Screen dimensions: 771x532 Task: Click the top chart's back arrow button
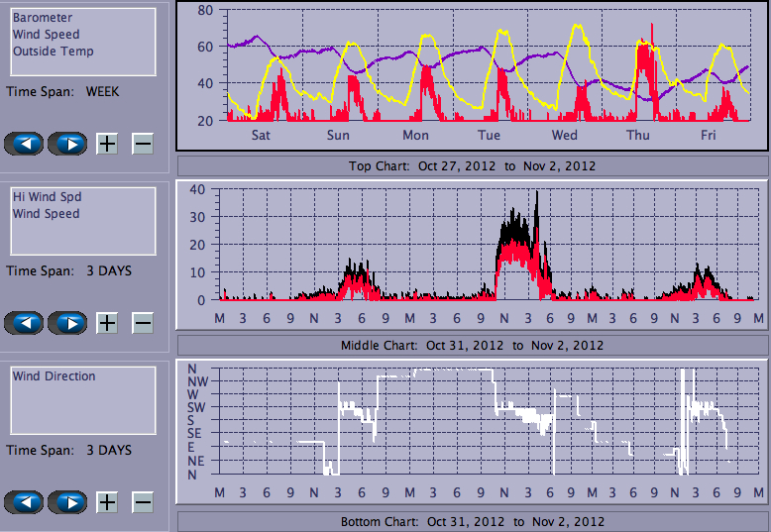(x=25, y=144)
